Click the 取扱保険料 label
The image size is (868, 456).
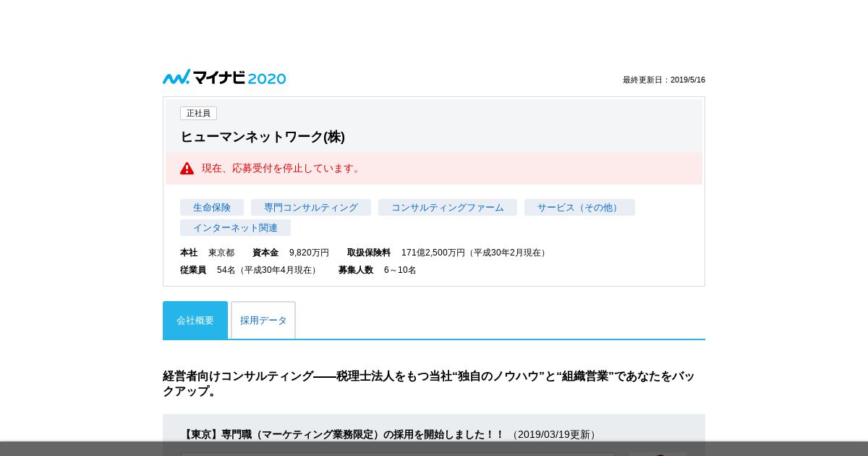pyautogui.click(x=369, y=253)
